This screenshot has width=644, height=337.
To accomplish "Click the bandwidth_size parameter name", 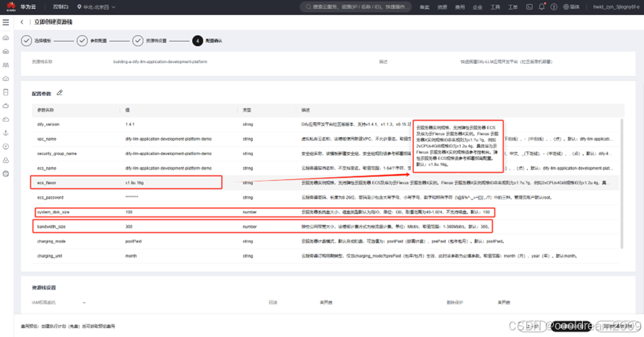I will 51,227.
